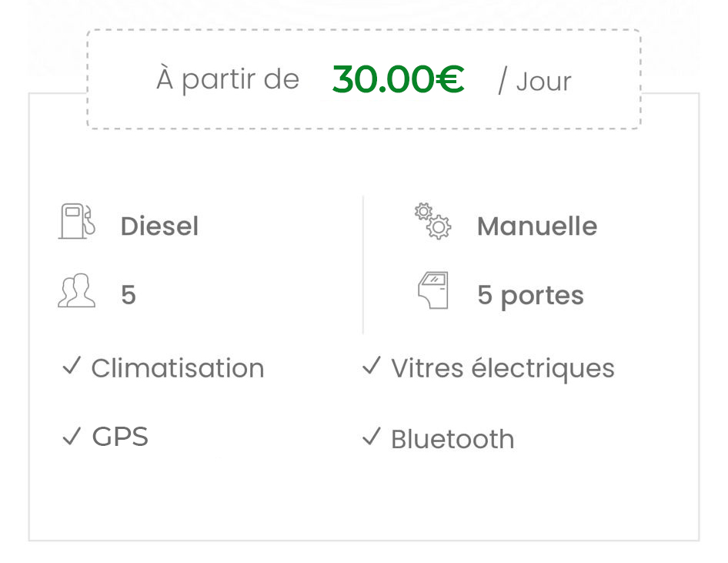This screenshot has width=728, height=563.
Task: Click the checkmark beside Climatisation
Action: pyautogui.click(x=72, y=366)
